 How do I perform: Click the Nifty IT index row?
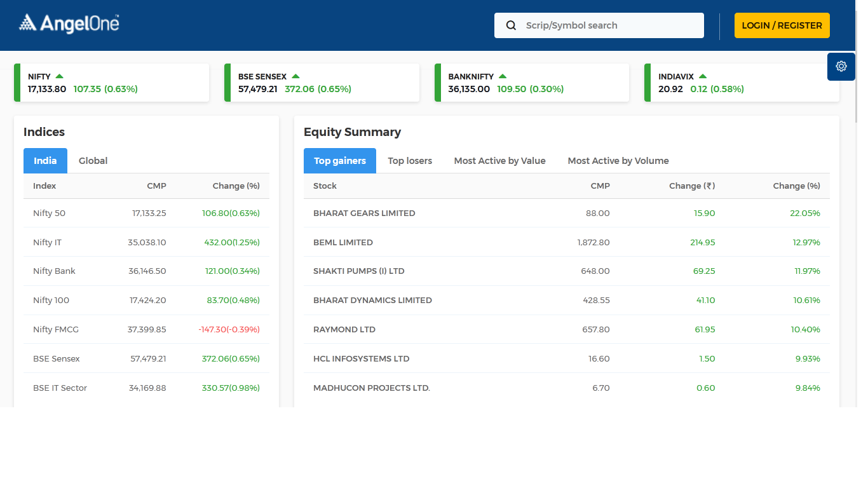pyautogui.click(x=146, y=242)
